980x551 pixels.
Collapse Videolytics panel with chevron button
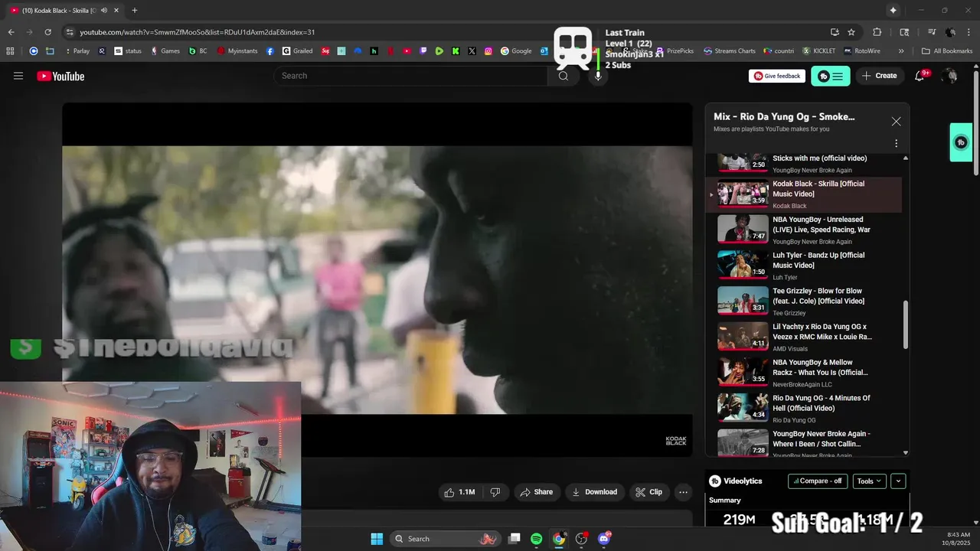pos(898,481)
